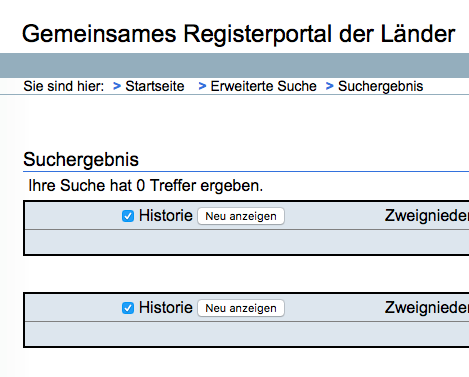Click the empty row in first result table
The height and width of the screenshot is (377, 469).
(x=247, y=242)
